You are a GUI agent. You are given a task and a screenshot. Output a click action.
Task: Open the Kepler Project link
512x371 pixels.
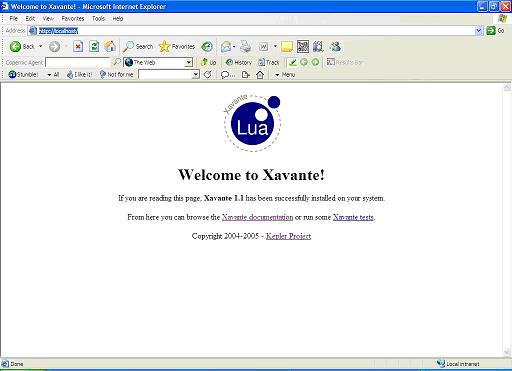(288, 236)
